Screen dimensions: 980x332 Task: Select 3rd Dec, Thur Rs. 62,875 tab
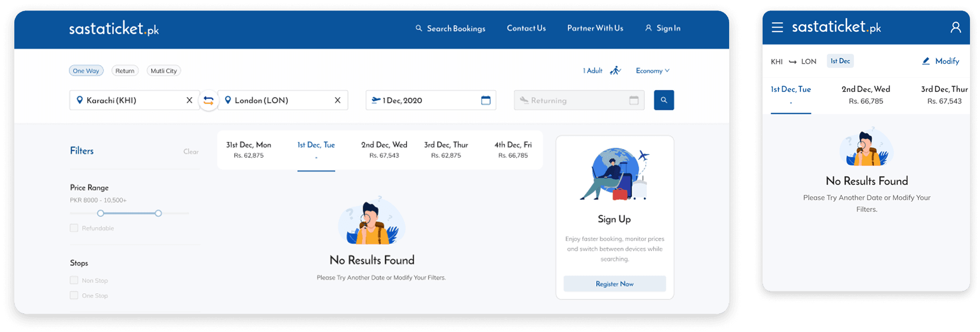[x=446, y=150]
